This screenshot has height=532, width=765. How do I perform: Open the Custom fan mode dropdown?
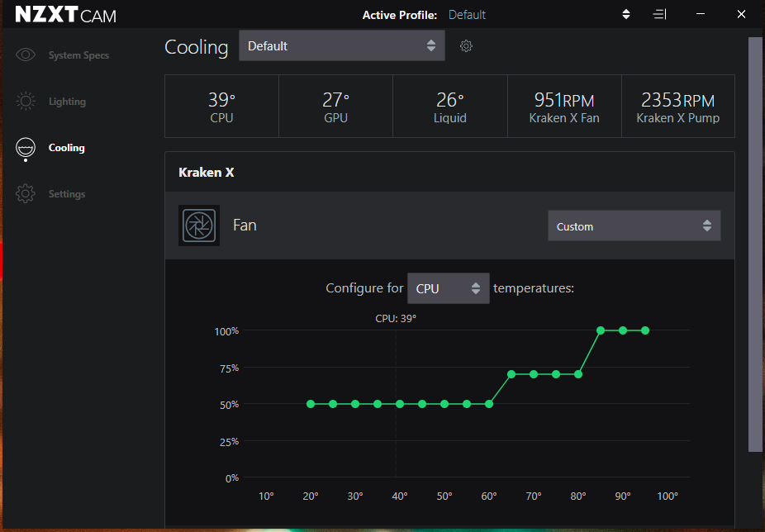(634, 226)
